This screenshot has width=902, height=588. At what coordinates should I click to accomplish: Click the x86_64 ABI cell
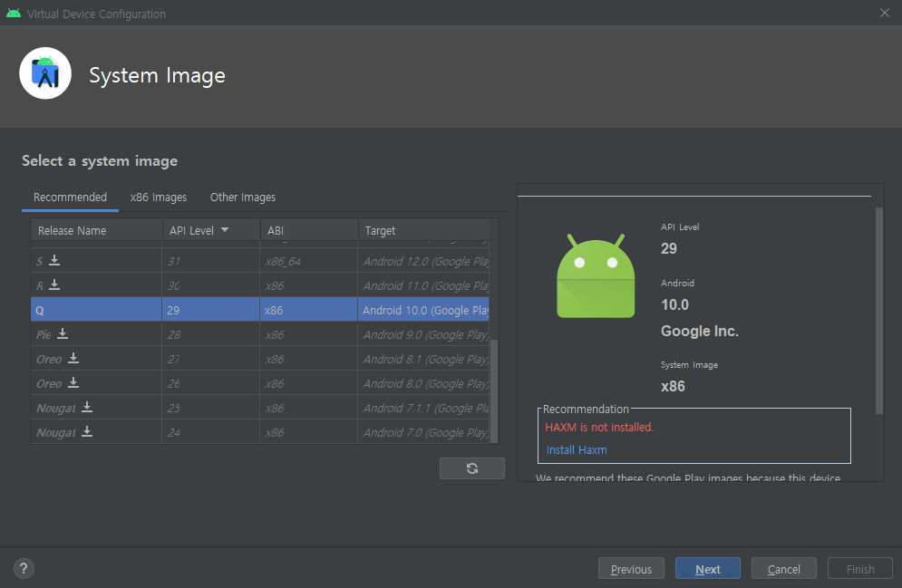click(x=309, y=261)
